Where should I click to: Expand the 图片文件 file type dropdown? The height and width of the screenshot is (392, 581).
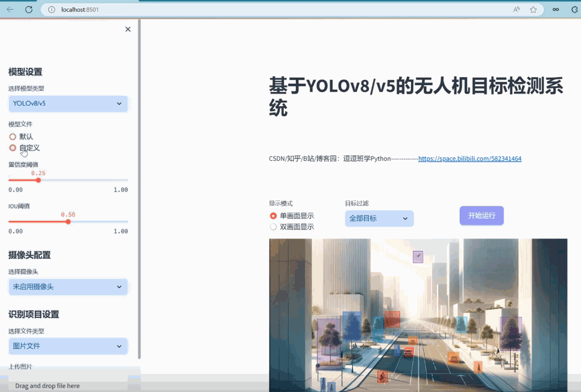tap(68, 346)
